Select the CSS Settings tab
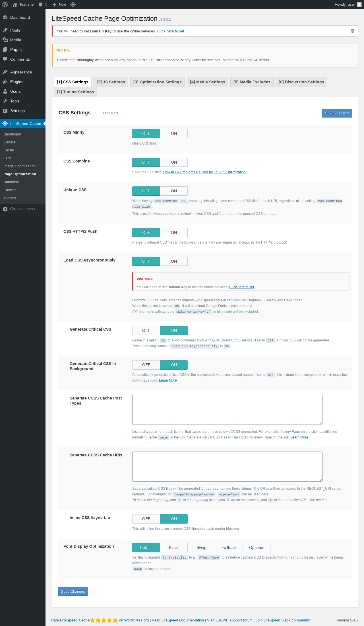This screenshot has height=626, width=364. click(x=73, y=82)
